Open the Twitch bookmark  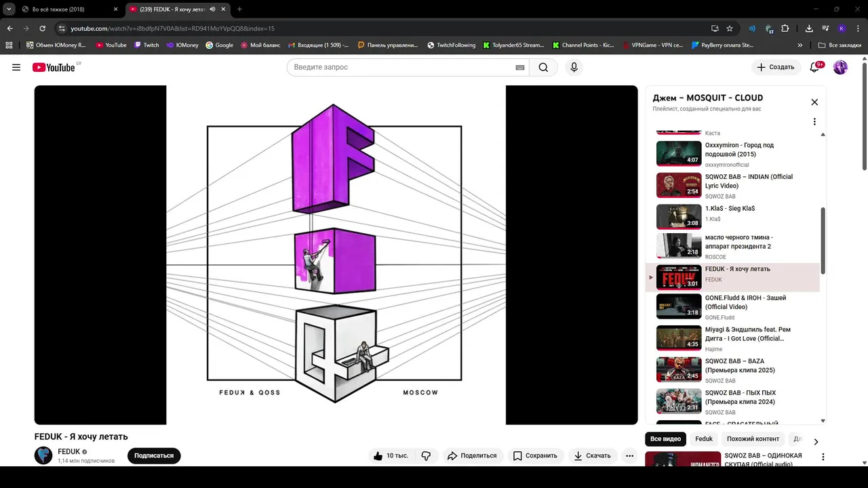click(x=146, y=45)
